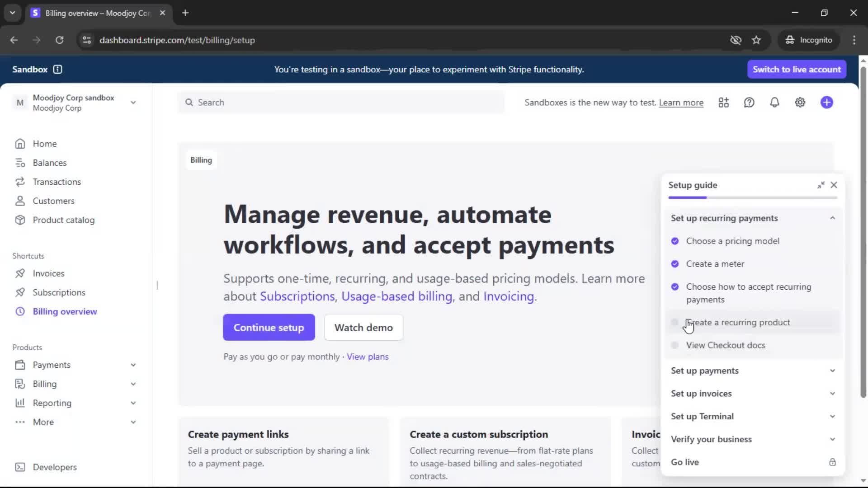Click the purple plus create icon
Viewport: 868px width, 488px height.
[826, 103]
